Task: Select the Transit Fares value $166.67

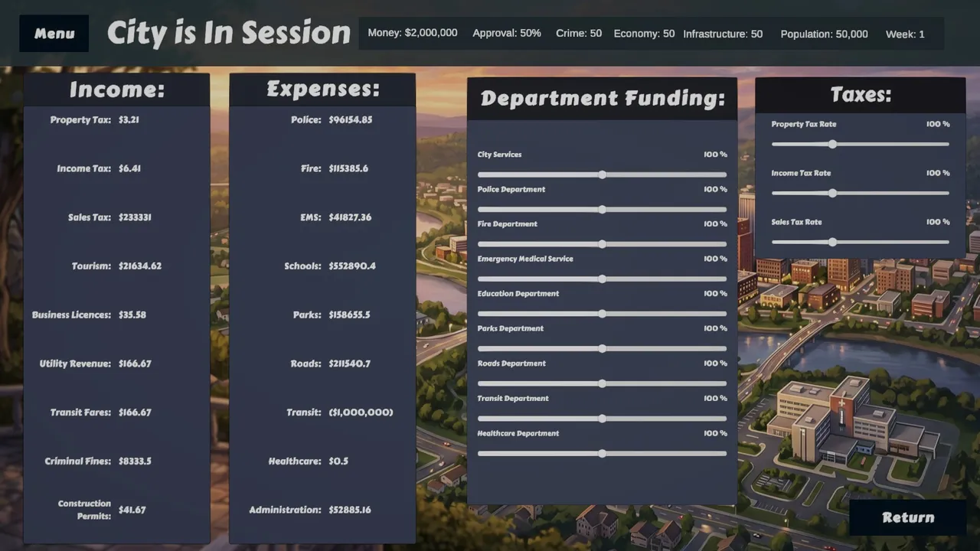Action: click(135, 412)
